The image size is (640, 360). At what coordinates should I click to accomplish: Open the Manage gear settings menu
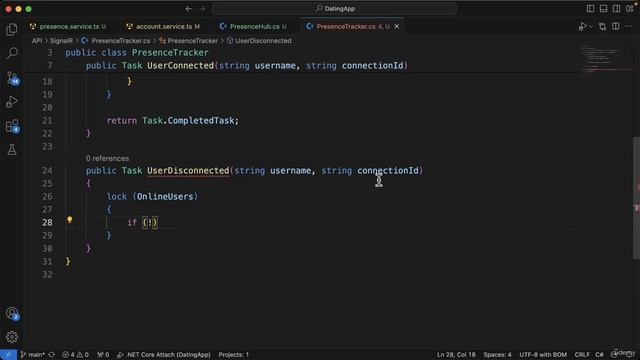tap(12, 337)
